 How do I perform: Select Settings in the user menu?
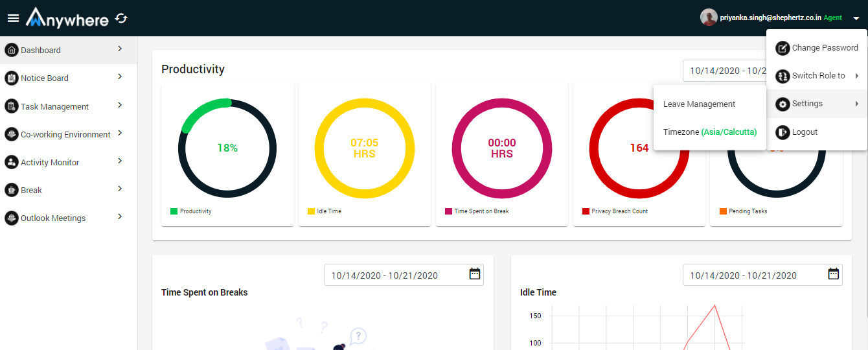[817, 104]
